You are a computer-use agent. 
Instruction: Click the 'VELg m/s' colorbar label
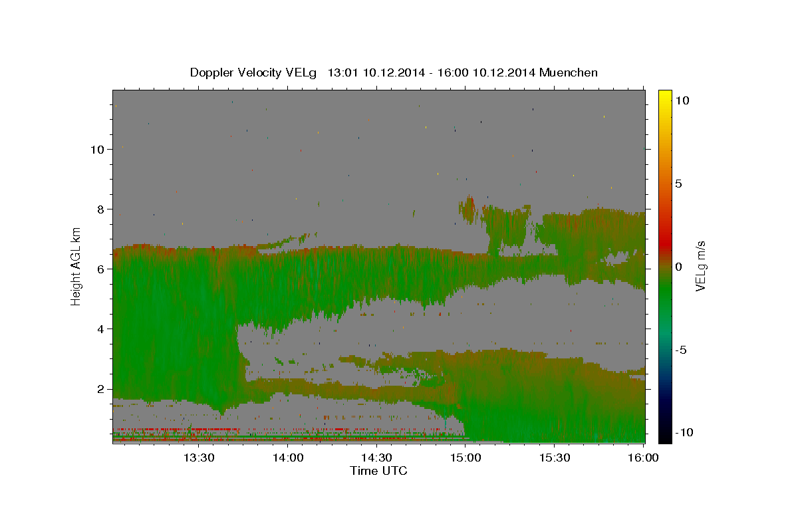tap(701, 266)
